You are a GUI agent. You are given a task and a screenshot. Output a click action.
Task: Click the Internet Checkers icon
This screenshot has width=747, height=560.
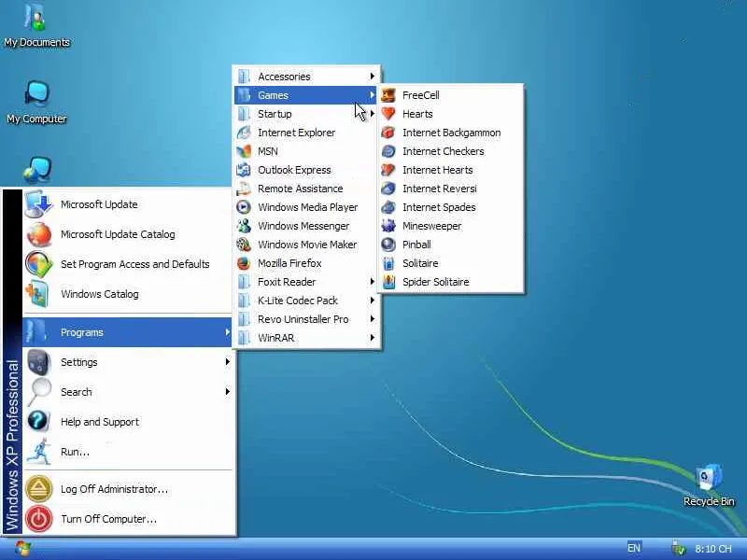click(x=388, y=151)
